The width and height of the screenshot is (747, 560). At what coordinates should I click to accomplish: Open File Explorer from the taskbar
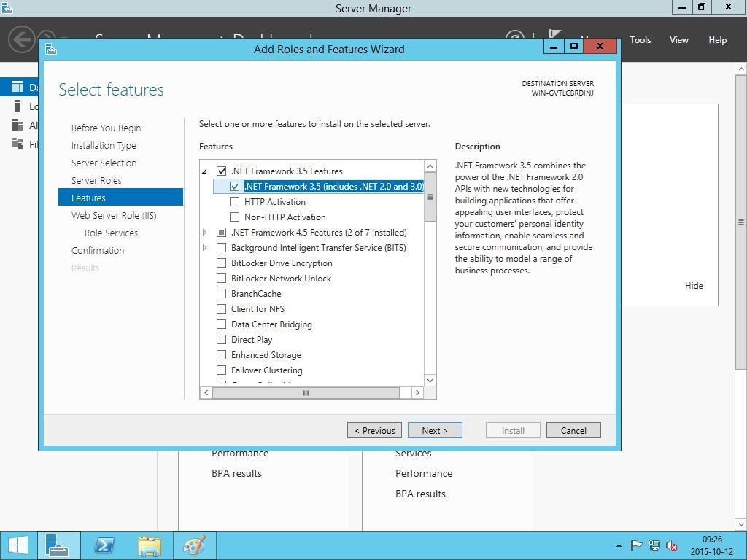(x=150, y=545)
